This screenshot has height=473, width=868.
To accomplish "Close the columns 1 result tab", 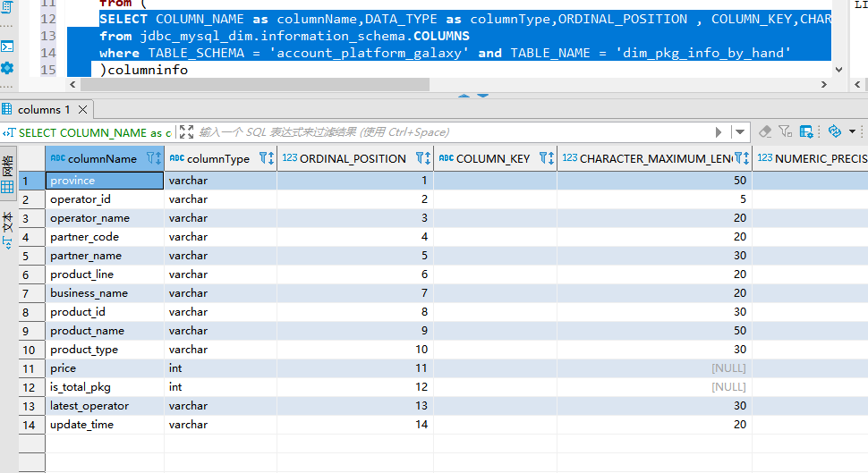I will (x=82, y=110).
